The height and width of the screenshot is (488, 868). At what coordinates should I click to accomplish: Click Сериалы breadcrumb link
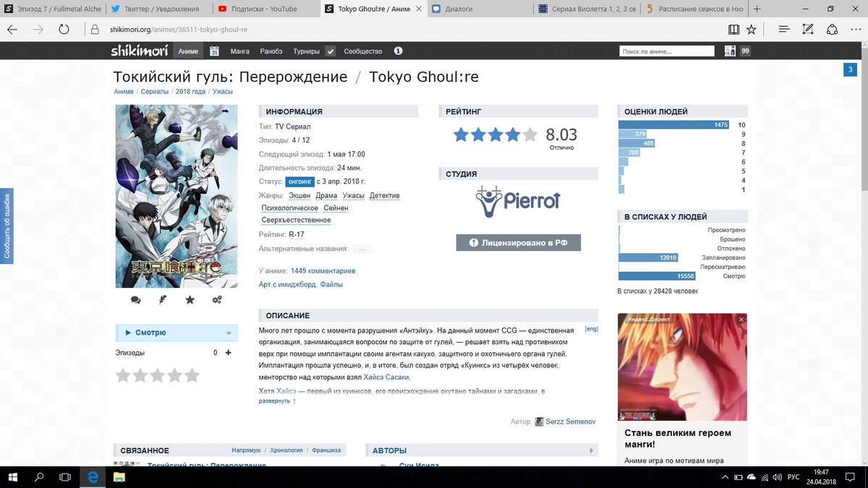tap(155, 92)
